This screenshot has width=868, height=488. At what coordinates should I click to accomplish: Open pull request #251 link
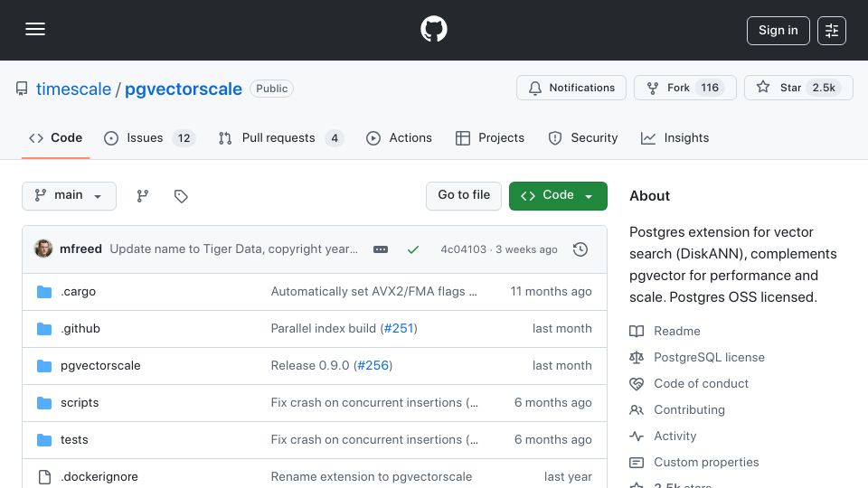coord(399,329)
